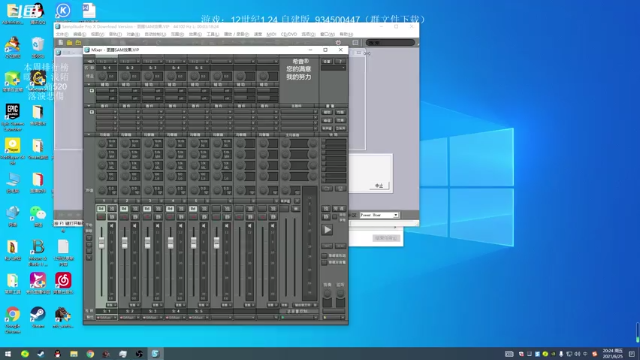The width and height of the screenshot is (640, 360).
Task: Click the 停止 button in the dialog behind
Action: pos(379,186)
